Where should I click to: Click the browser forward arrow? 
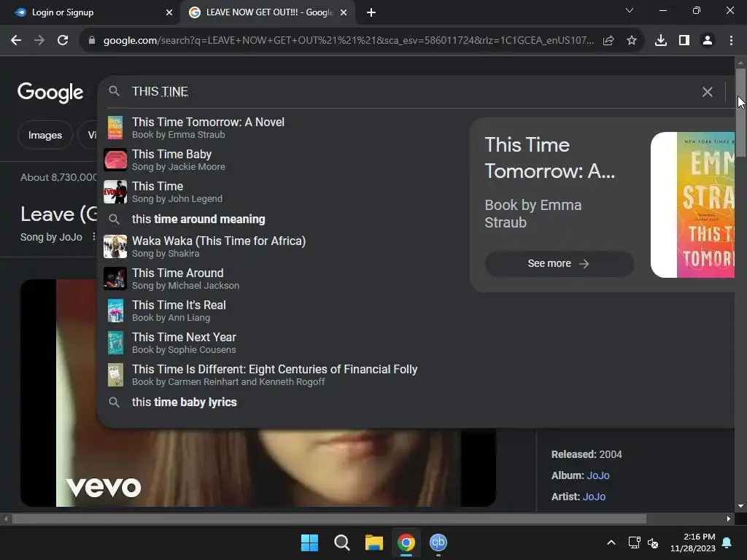click(x=39, y=41)
